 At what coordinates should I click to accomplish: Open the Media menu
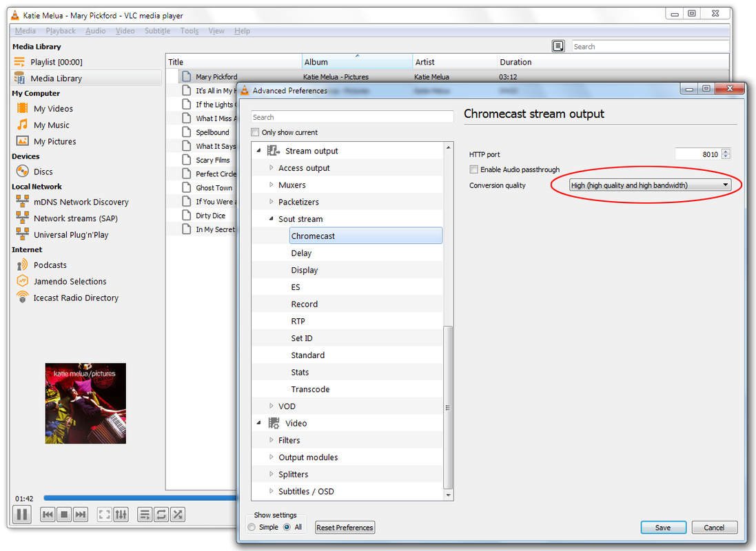pyautogui.click(x=25, y=31)
